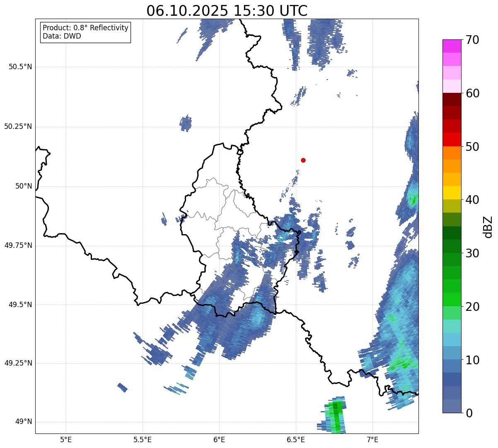Click the red station marker dot
This screenshot has height=448, width=498.
click(x=303, y=160)
